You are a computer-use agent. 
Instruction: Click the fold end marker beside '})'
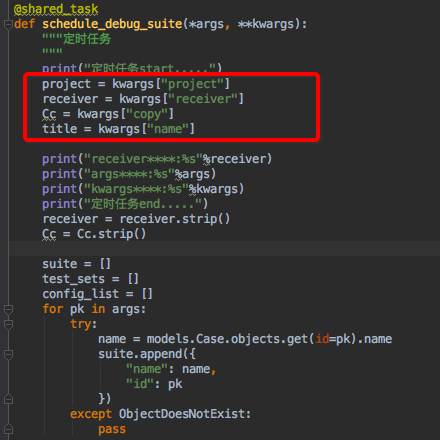coord(8,399)
